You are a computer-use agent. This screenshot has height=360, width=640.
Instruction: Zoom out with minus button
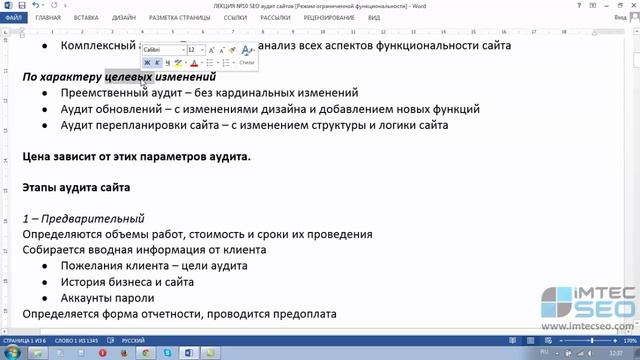561,340
